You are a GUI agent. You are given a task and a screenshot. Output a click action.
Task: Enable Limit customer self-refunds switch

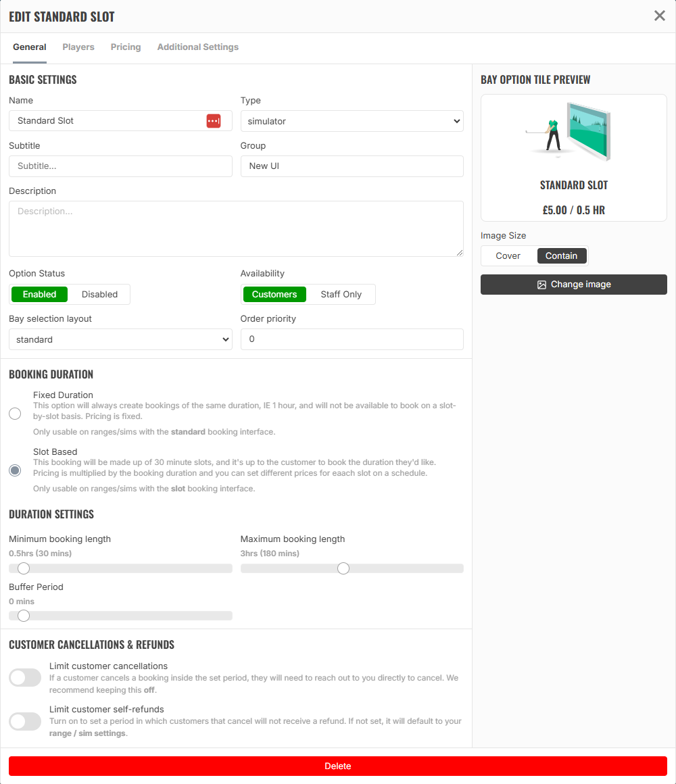pyautogui.click(x=25, y=722)
